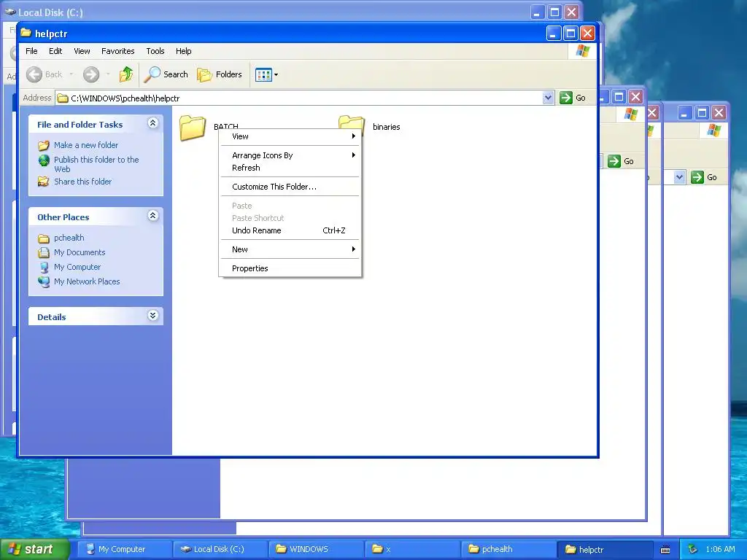Screen dimensions: 747x560
Task: Open My Computer from Other Places
Action: pyautogui.click(x=77, y=267)
